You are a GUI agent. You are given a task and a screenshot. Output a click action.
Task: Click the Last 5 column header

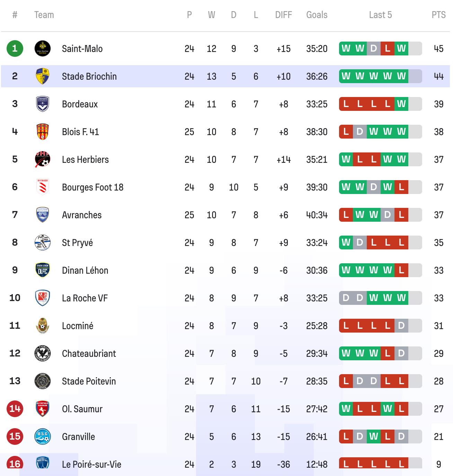pos(380,15)
